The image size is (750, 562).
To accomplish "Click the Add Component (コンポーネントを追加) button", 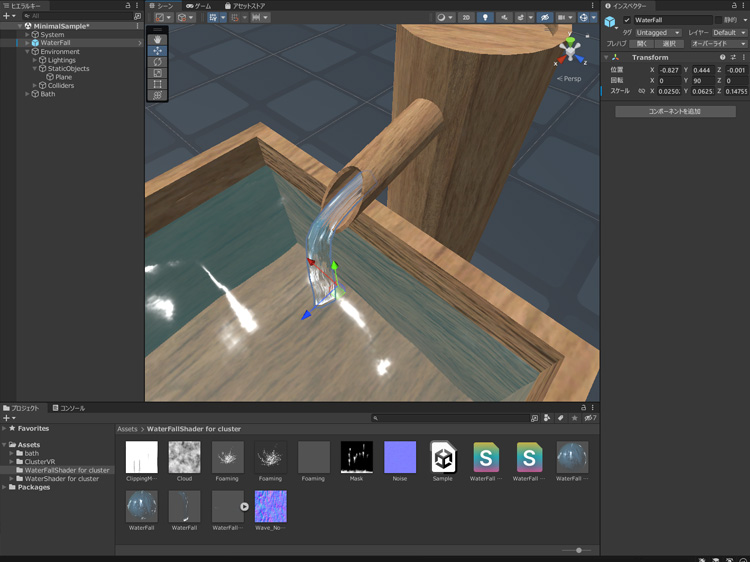I will tap(675, 111).
